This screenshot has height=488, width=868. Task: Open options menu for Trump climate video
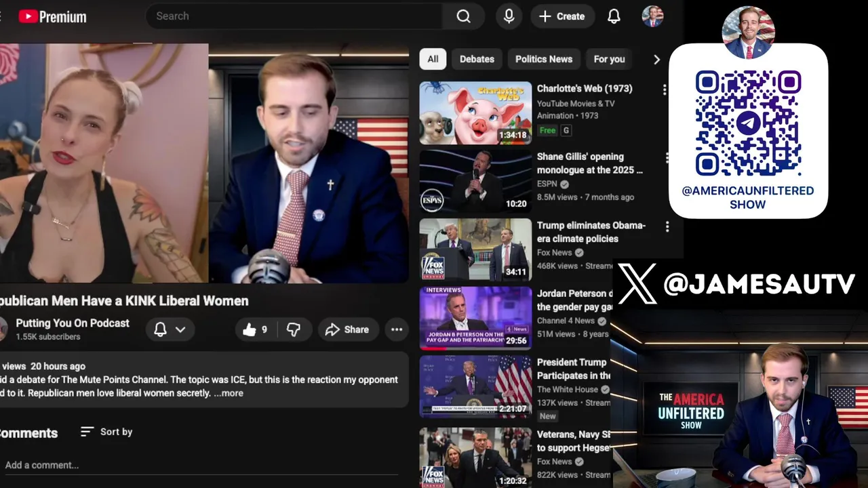click(667, 226)
